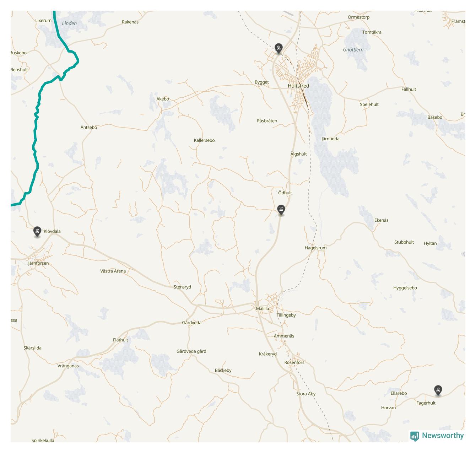Select the Kallersebo place label
Image resolution: width=476 pixels, height=453 pixels.
tap(204, 140)
